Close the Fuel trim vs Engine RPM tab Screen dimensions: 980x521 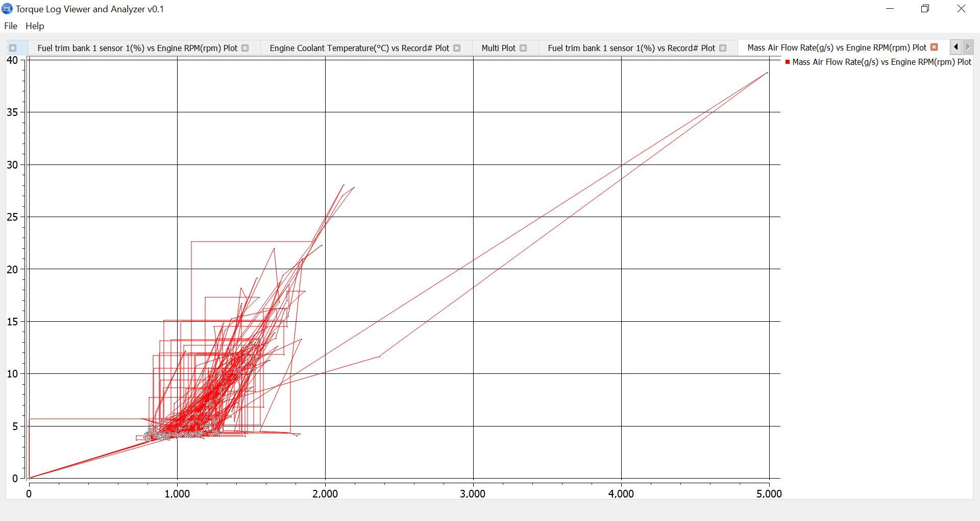[x=245, y=48]
